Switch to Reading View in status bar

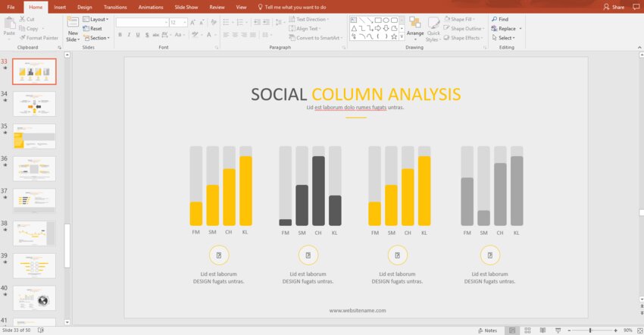coord(542,330)
